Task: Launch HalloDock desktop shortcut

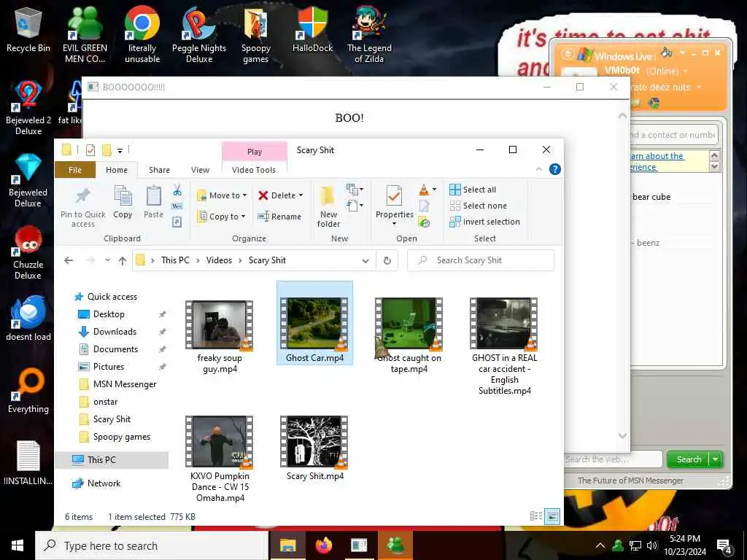Action: 312,29
